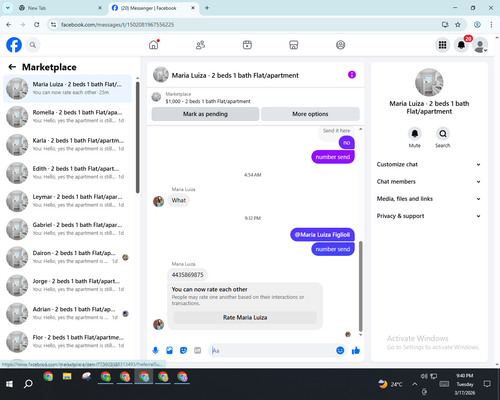Image resolution: width=500 pixels, height=400 pixels.
Task: Open the account profile avatar menu
Action: [x=480, y=45]
